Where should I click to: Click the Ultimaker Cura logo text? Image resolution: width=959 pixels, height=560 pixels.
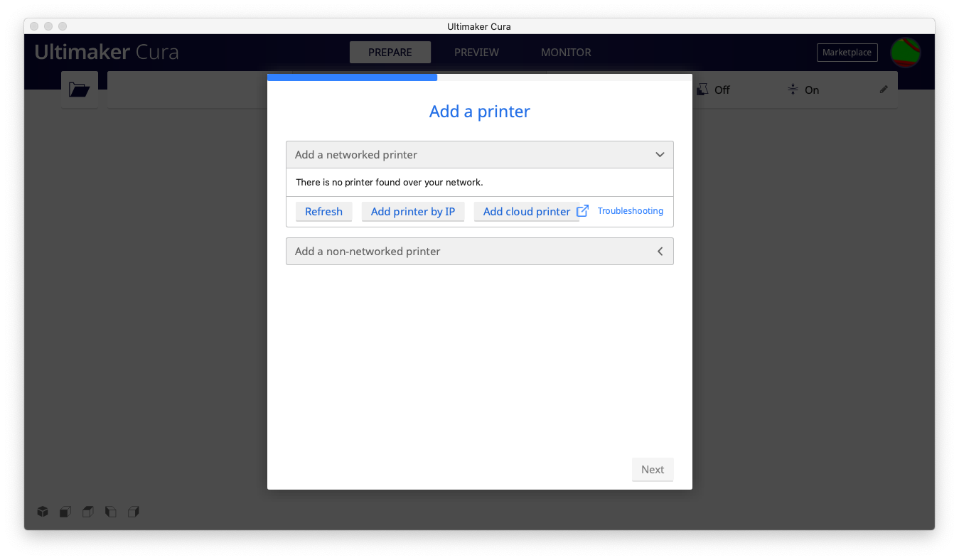coord(107,52)
